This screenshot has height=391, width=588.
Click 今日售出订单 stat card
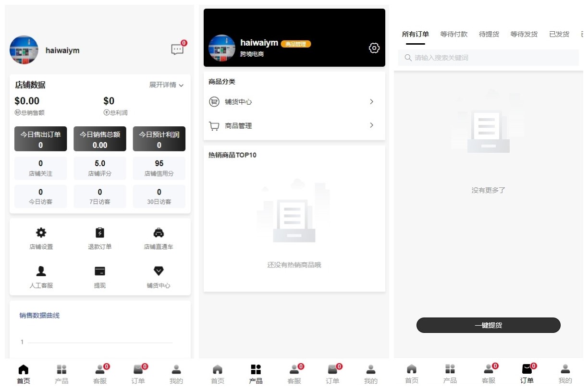tap(41, 139)
